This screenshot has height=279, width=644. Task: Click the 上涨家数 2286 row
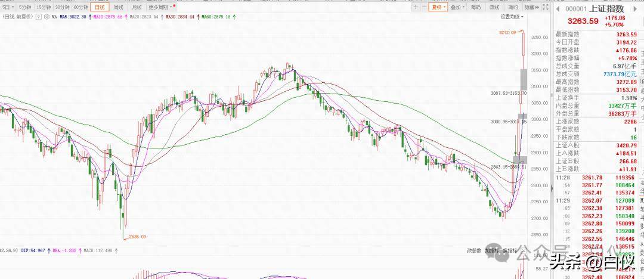(x=596, y=122)
